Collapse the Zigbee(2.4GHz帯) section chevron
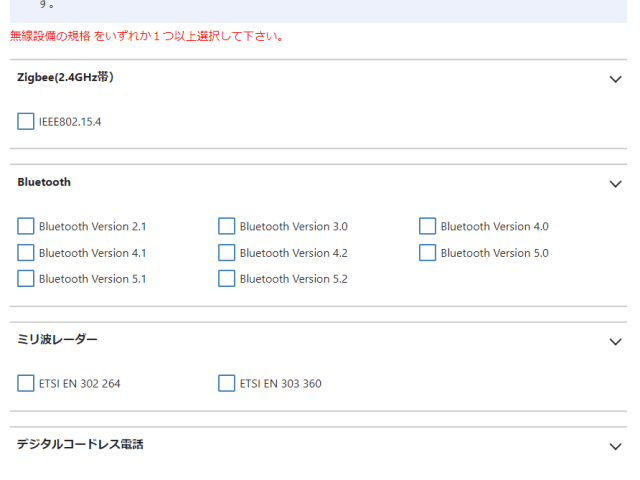Image resolution: width=640 pixels, height=480 pixels. point(615,79)
